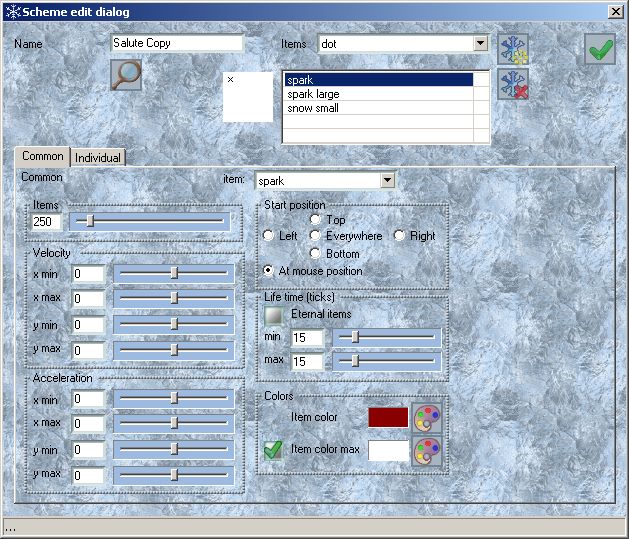Switch to the Common tab

pyautogui.click(x=43, y=156)
